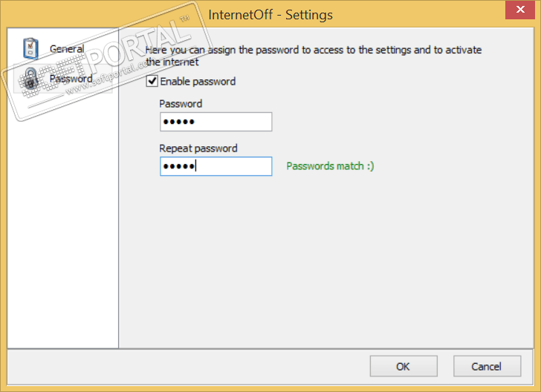Click the General settings icon in sidebar
Viewport: 541px width, 392px height.
[30, 48]
